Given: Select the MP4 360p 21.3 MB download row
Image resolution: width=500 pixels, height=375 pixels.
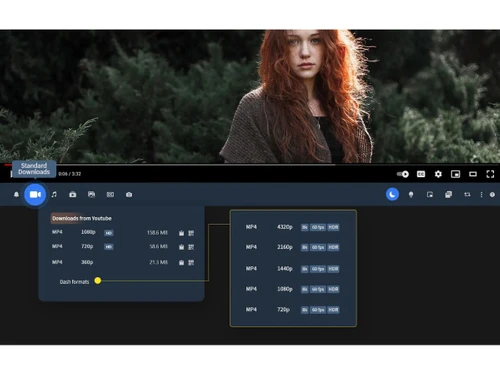Looking at the screenshot, I should [123, 262].
